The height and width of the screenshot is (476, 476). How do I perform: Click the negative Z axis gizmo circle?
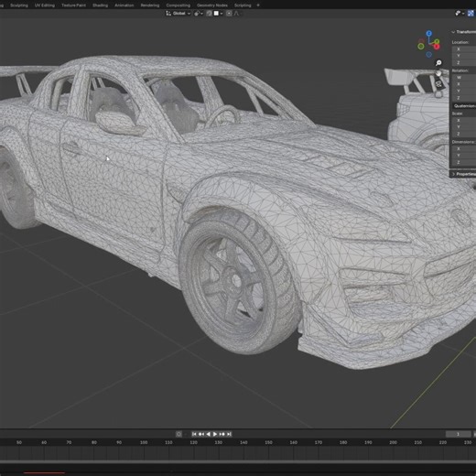tap(428, 54)
